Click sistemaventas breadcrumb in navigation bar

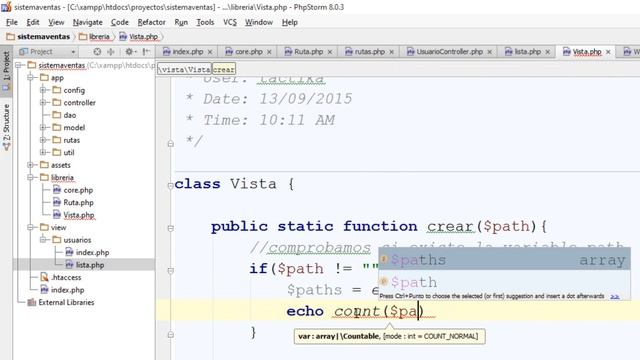coord(39,37)
